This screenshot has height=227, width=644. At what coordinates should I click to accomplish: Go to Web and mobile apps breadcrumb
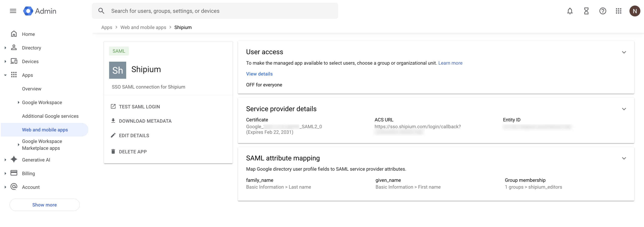(x=143, y=28)
